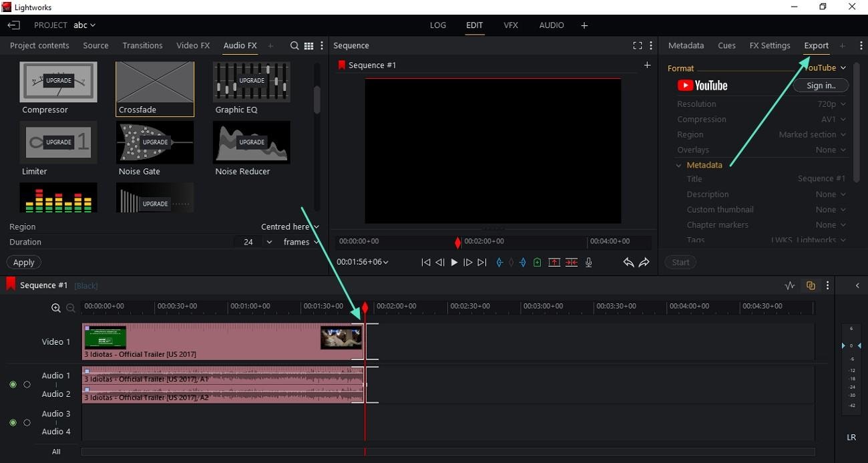Open the Video FX tab
The height and width of the screenshot is (463, 868).
(x=193, y=45)
